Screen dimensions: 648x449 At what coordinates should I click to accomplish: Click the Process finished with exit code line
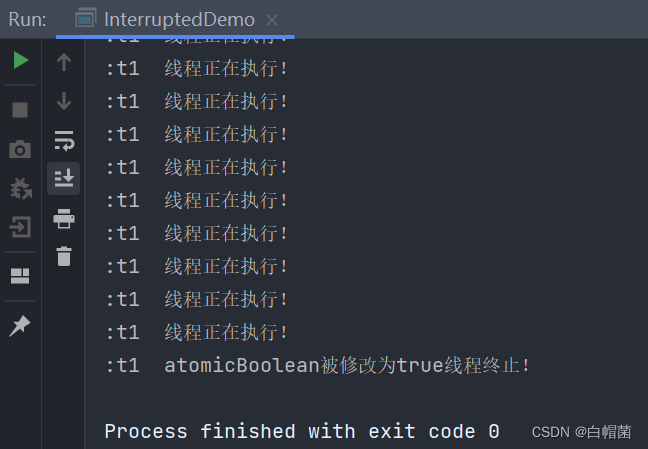pos(302,432)
